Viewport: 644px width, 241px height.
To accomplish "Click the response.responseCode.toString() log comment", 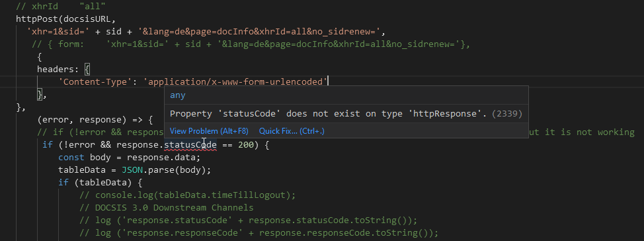I will pos(259,233).
